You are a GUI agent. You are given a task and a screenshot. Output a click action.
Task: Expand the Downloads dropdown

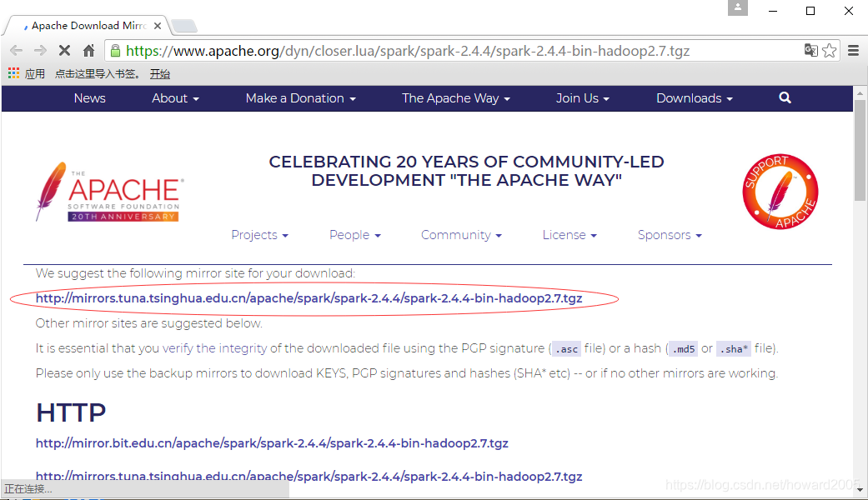[695, 97]
